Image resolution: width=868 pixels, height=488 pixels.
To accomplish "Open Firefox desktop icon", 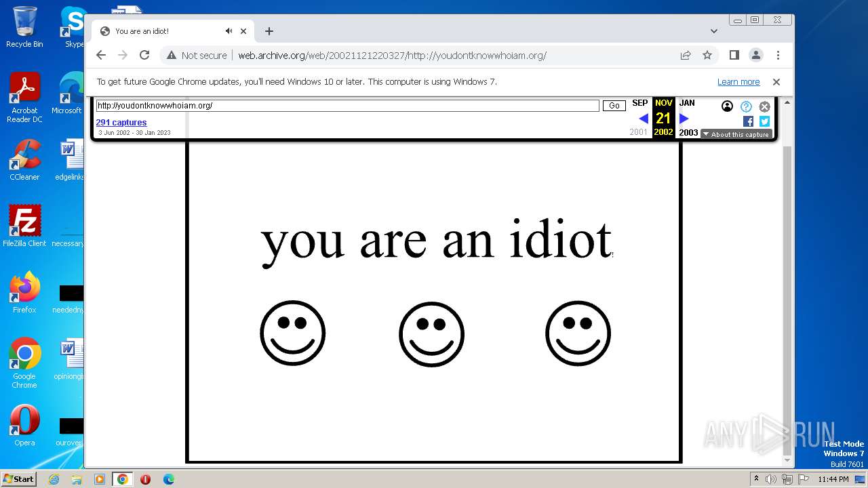I will [x=24, y=293].
